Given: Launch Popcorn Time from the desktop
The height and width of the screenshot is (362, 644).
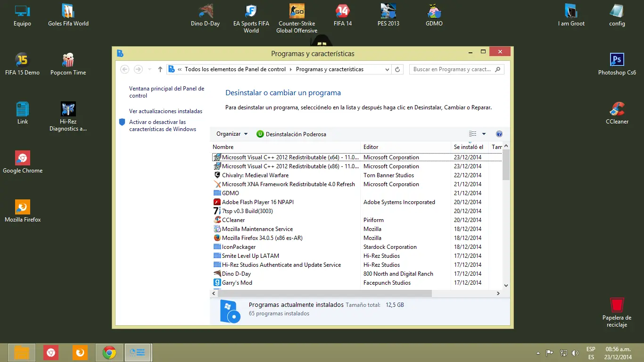Looking at the screenshot, I should click(x=68, y=64).
